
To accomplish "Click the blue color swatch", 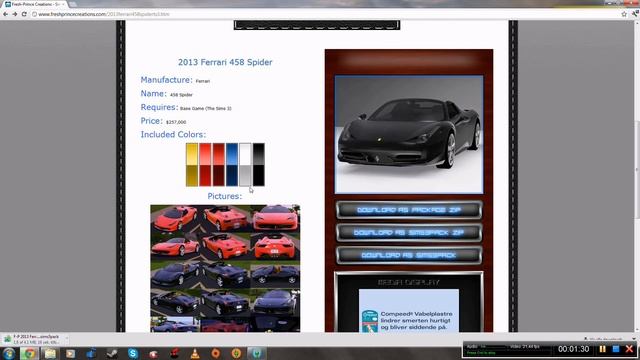I will pos(232,164).
